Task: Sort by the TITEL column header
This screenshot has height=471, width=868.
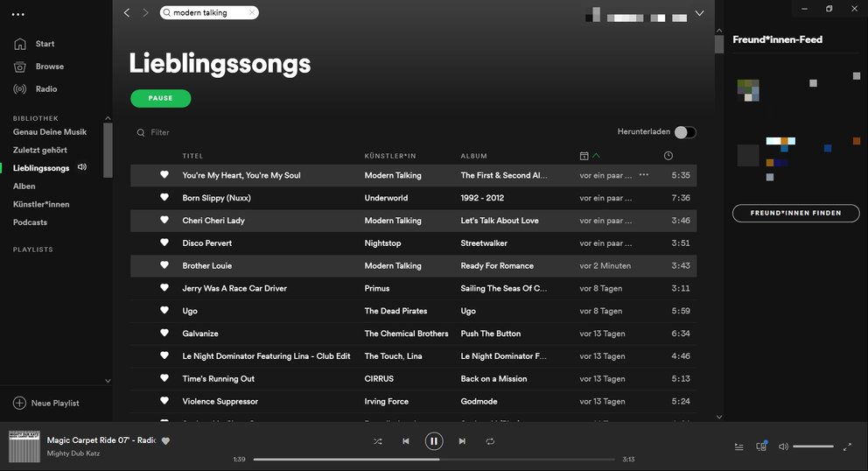Action: click(192, 156)
